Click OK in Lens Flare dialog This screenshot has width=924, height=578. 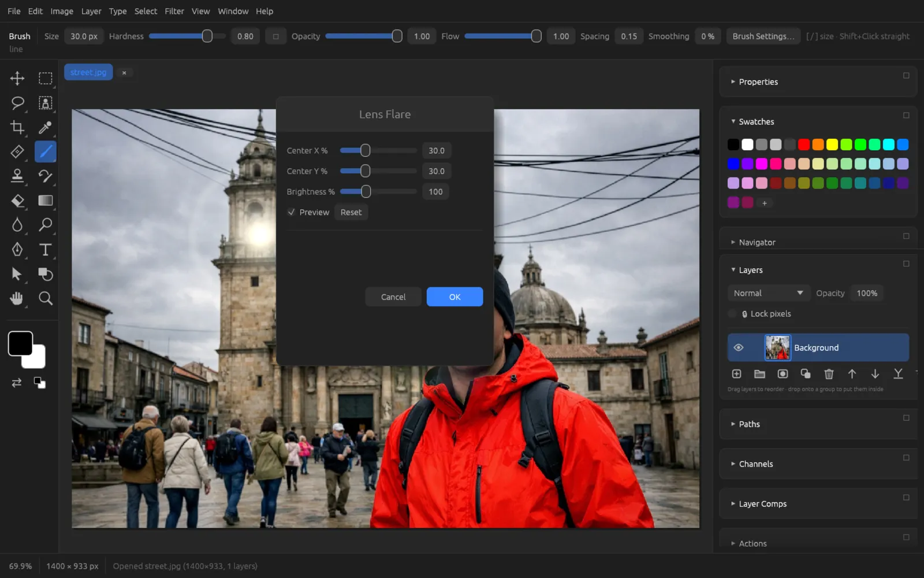pos(454,297)
